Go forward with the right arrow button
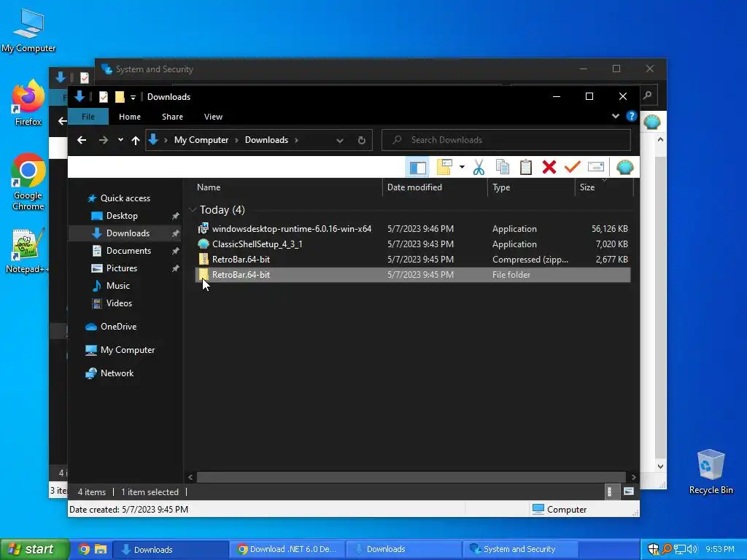 click(104, 140)
